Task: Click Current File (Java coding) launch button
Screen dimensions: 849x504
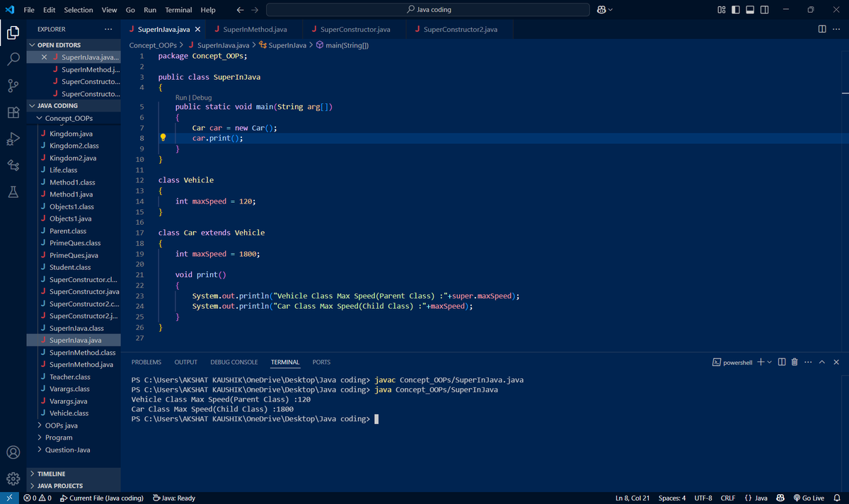Action: coord(102,498)
